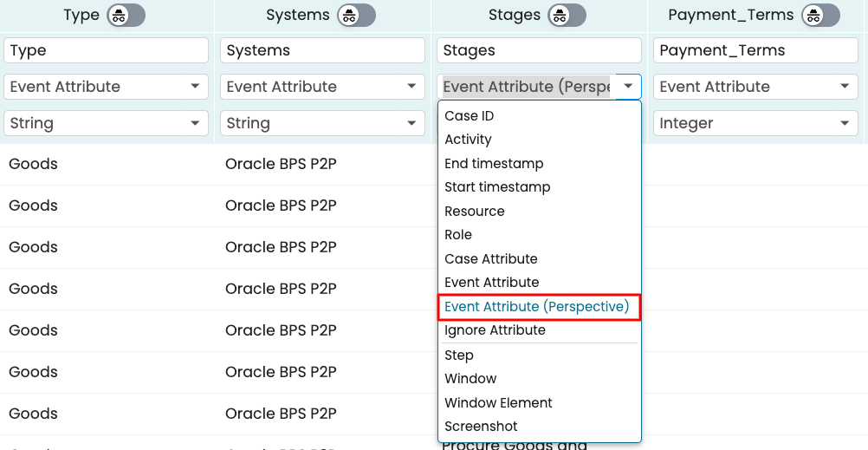Toggle the Systems column anonymize switch
The image size is (868, 450).
[356, 16]
